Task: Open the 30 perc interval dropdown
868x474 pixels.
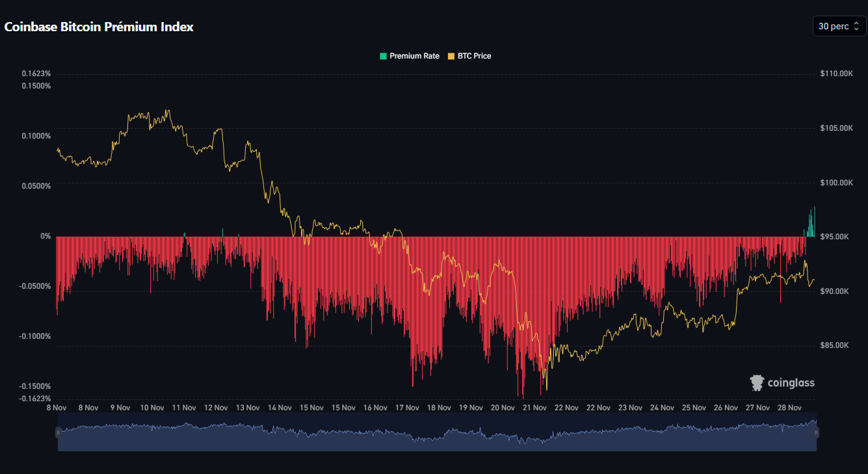Action: tap(839, 26)
